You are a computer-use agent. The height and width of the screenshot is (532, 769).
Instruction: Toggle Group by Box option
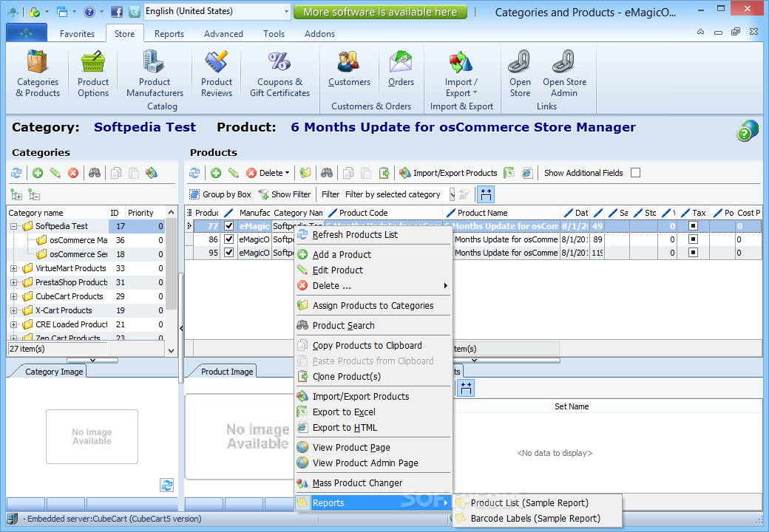click(220, 194)
